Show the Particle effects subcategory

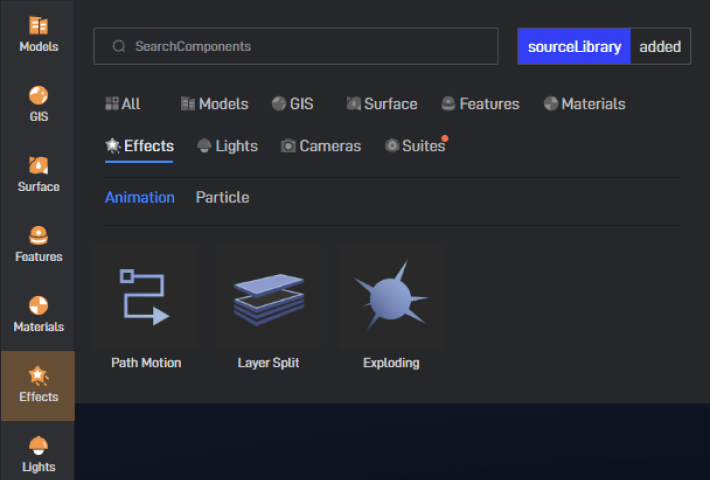pos(222,197)
